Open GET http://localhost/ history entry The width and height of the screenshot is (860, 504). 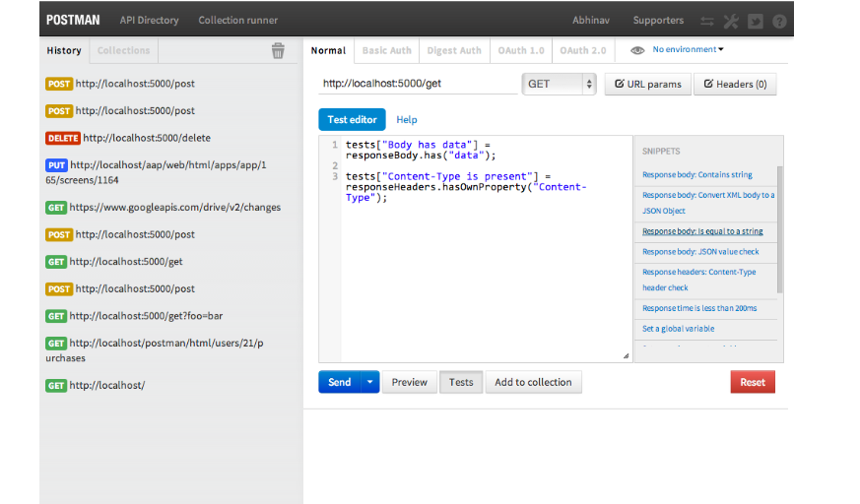(95, 385)
